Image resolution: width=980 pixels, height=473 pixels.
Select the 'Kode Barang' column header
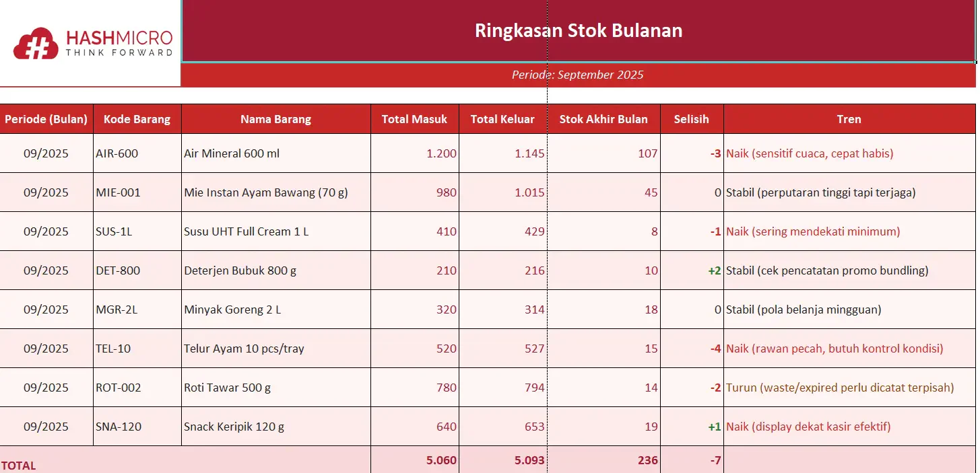click(137, 119)
